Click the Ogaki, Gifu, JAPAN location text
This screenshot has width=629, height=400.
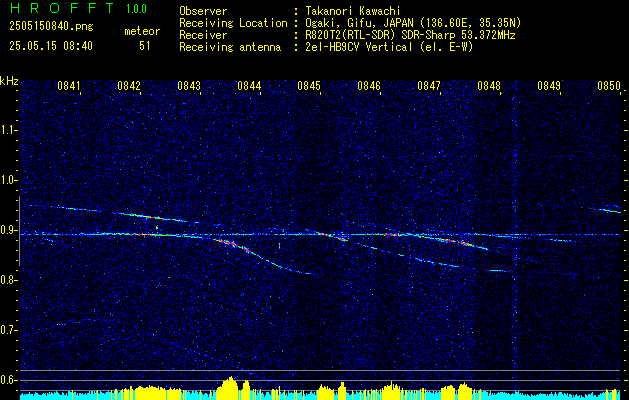point(413,23)
